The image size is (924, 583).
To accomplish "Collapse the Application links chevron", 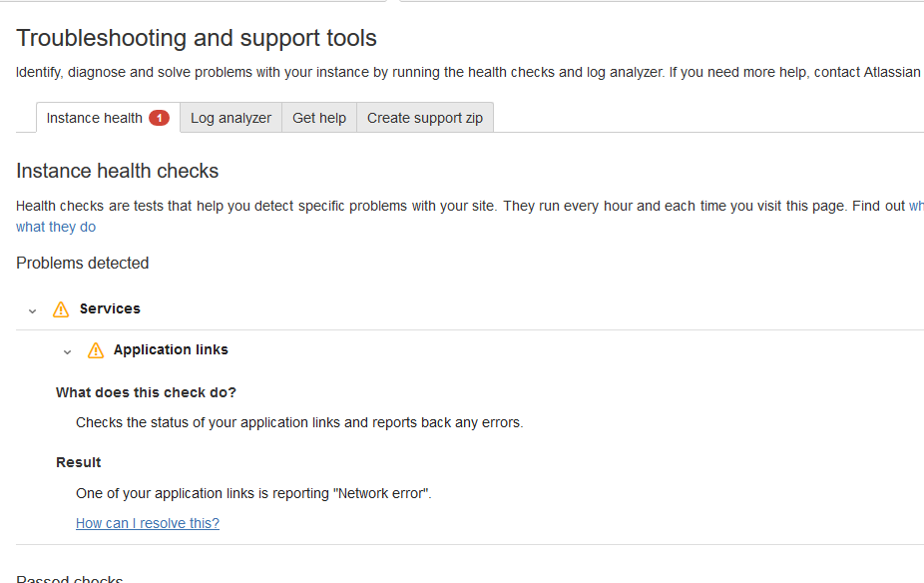I will (67, 352).
